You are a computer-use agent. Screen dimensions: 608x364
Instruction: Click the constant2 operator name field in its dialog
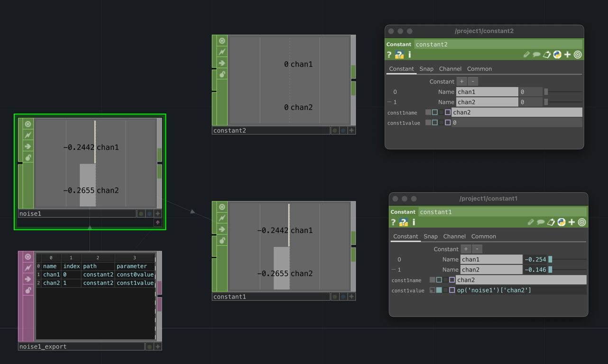click(498, 45)
